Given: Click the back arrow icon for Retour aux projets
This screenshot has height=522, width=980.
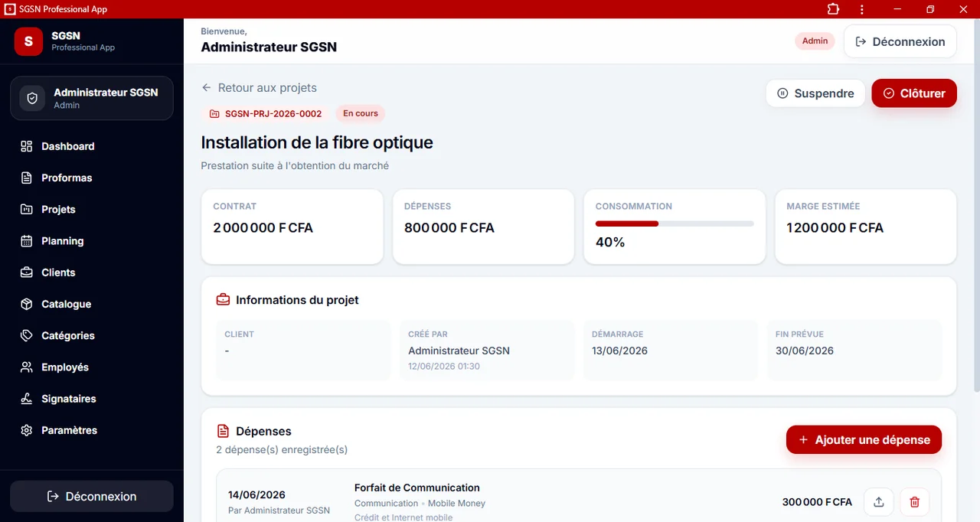Looking at the screenshot, I should coord(207,88).
